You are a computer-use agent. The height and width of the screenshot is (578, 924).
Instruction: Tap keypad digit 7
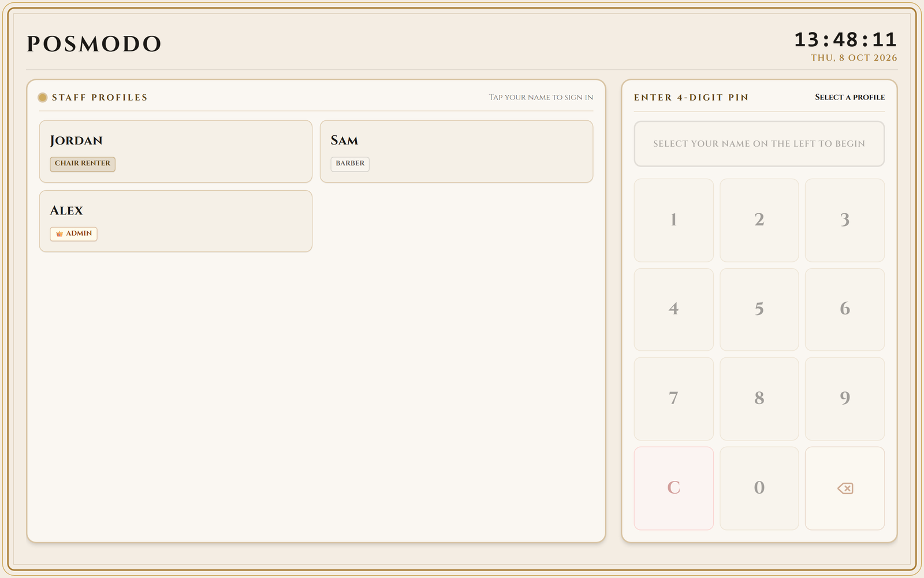click(674, 399)
